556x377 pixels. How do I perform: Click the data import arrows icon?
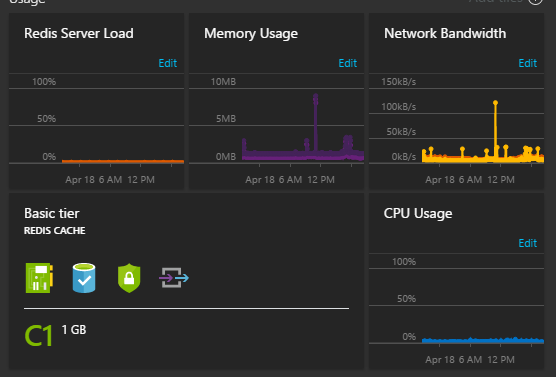(174, 278)
